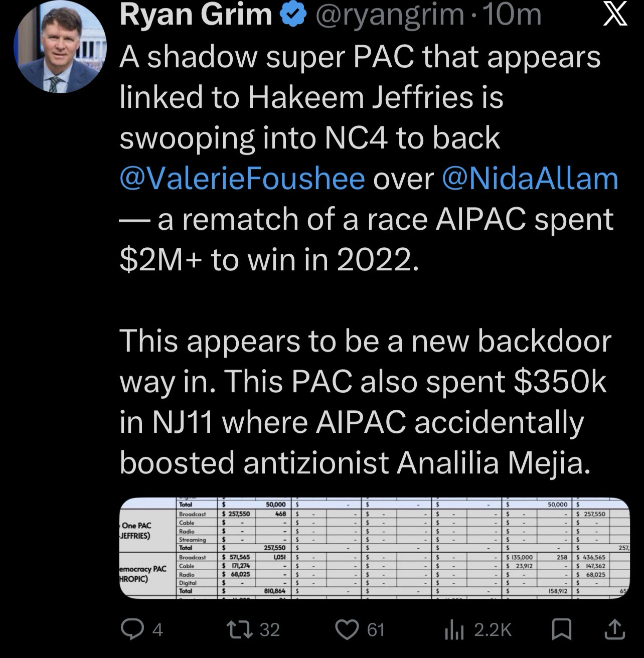The image size is (644, 658).
Task: Tap the share upload arrow icon
Action: point(614,629)
